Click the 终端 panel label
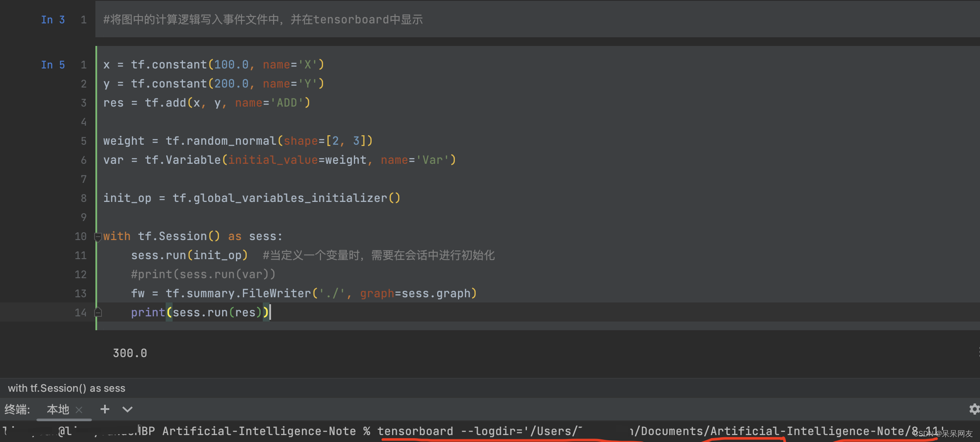 [x=17, y=409]
